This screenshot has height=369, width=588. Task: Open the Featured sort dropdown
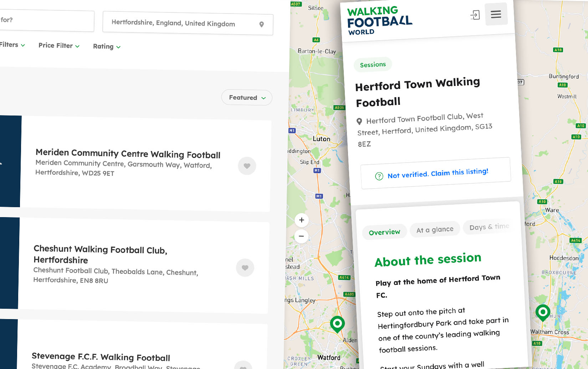click(x=247, y=98)
